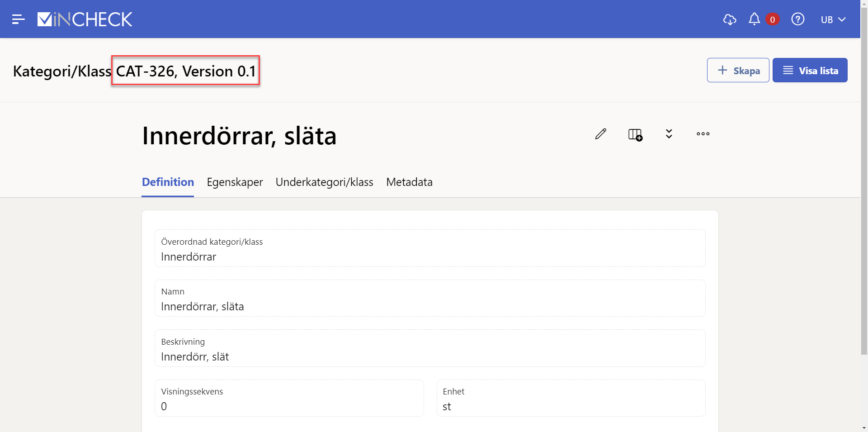Click the Visa lista button
This screenshot has width=868, height=432.
point(810,71)
